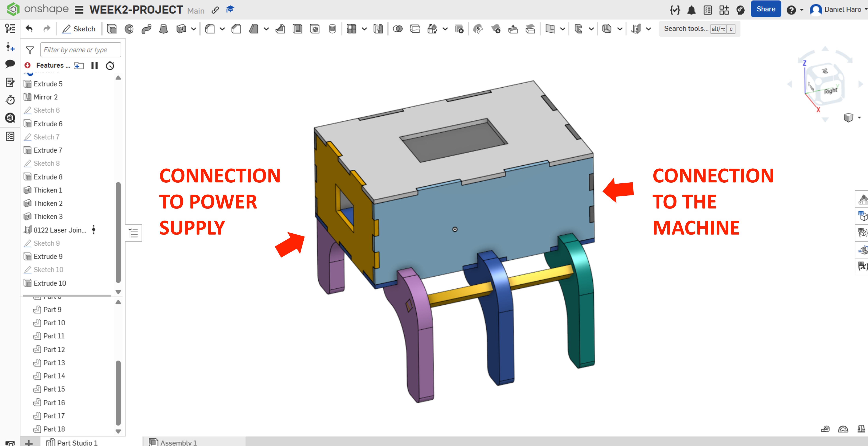Open the notifications bell
Image resolution: width=868 pixels, height=446 pixels.
[x=691, y=10]
